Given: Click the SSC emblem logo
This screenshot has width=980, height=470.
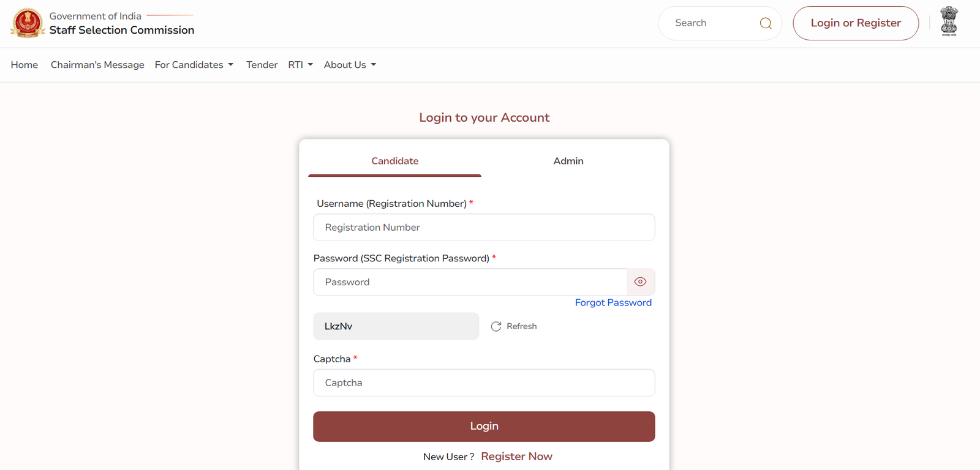Looking at the screenshot, I should 27,23.
